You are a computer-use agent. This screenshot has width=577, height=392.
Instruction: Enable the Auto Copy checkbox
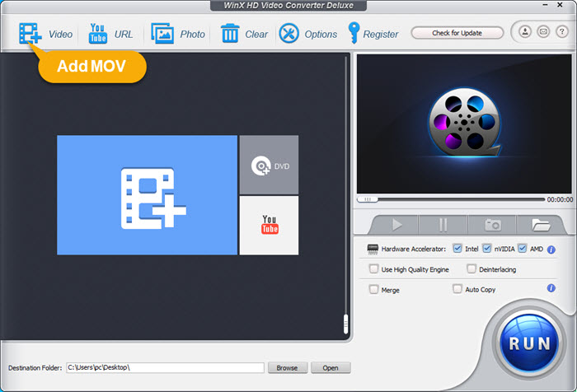pos(457,289)
